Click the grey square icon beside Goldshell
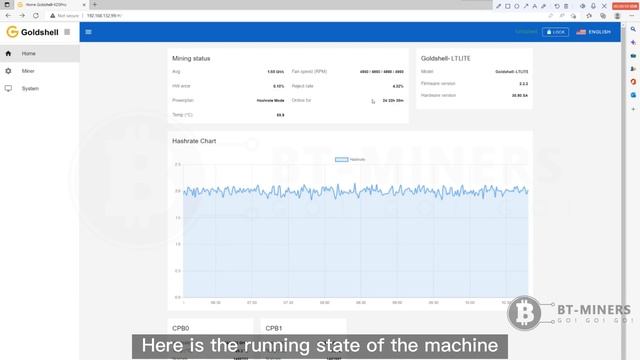 click(x=67, y=32)
